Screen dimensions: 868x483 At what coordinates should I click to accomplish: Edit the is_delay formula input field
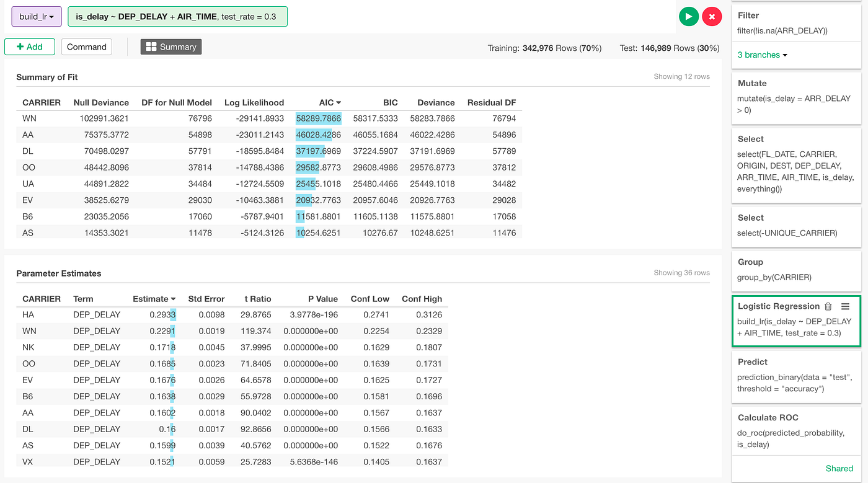[177, 17]
